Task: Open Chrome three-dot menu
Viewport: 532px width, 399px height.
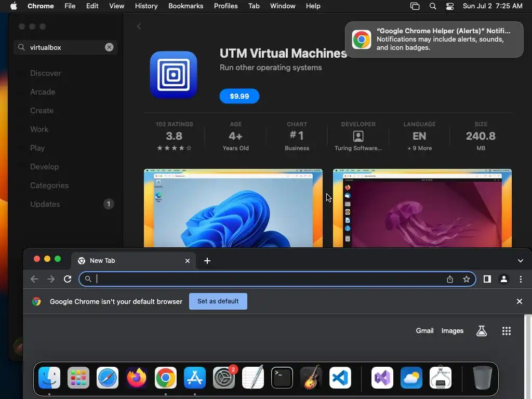Action: click(x=521, y=279)
